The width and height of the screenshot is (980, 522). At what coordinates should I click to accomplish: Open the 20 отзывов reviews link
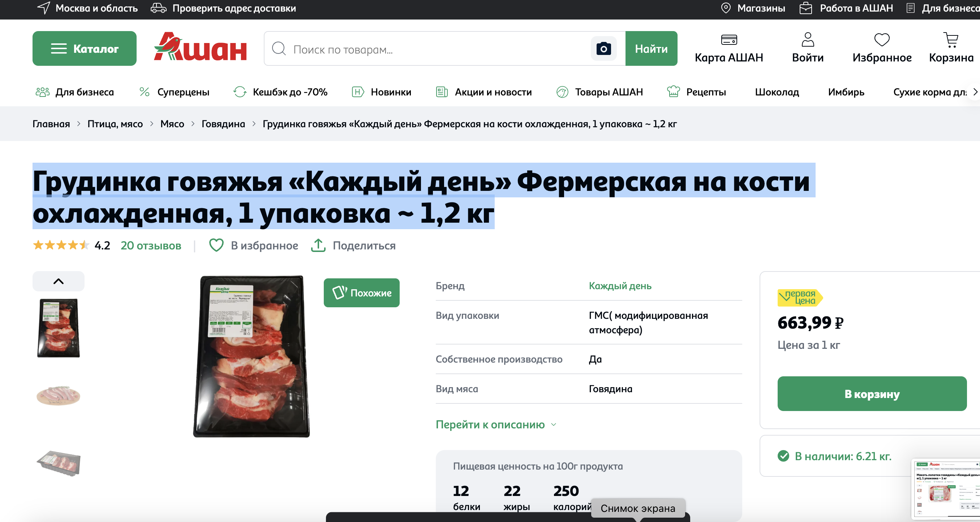151,245
